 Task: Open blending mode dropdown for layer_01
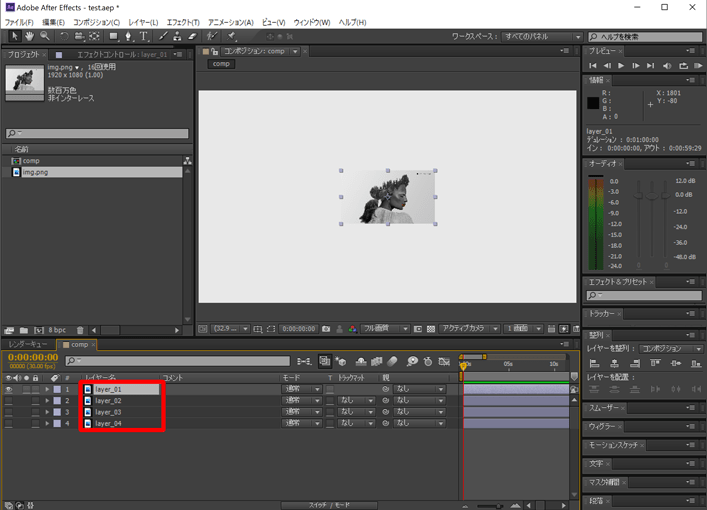pos(301,389)
